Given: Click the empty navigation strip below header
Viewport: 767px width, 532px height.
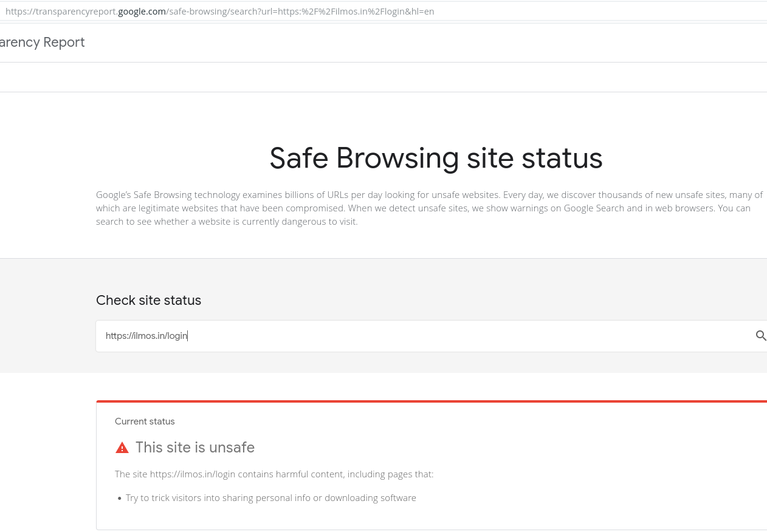Looking at the screenshot, I should [384, 77].
